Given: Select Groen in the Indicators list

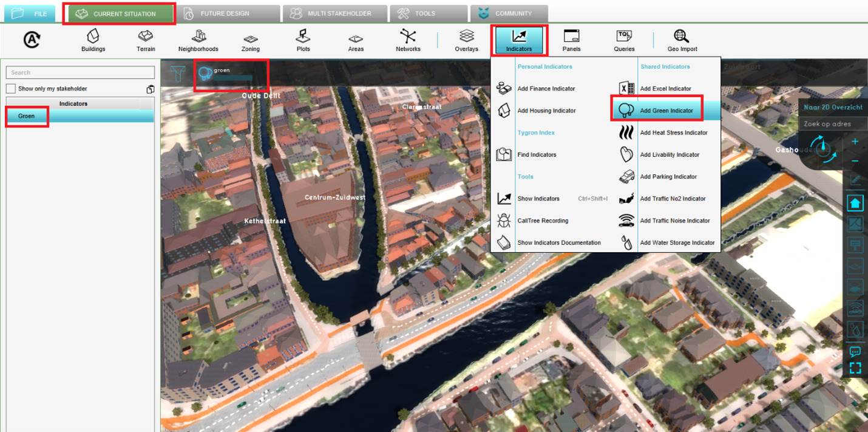Looking at the screenshot, I should click(27, 116).
